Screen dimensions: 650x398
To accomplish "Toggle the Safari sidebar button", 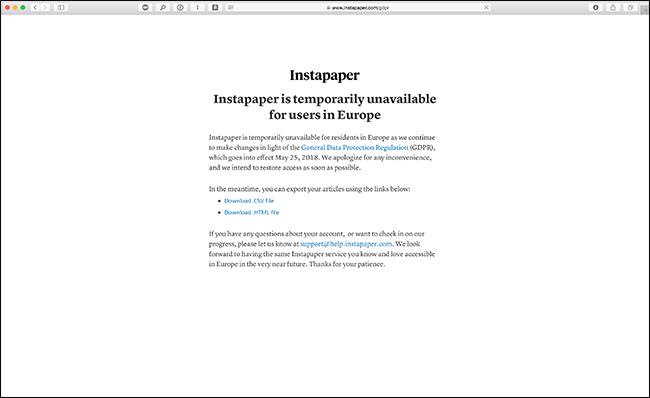I will (x=61, y=7).
